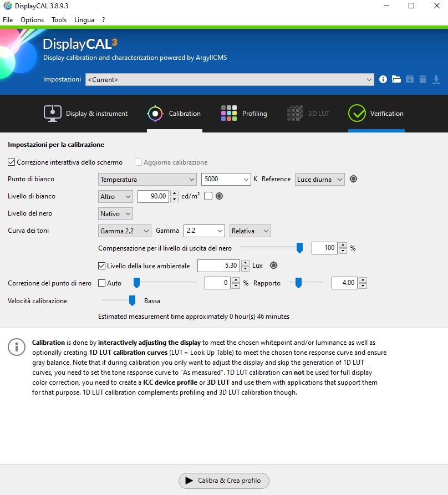Screen dimensions: 448x495
Task: Open the Tools menu
Action: (x=59, y=20)
